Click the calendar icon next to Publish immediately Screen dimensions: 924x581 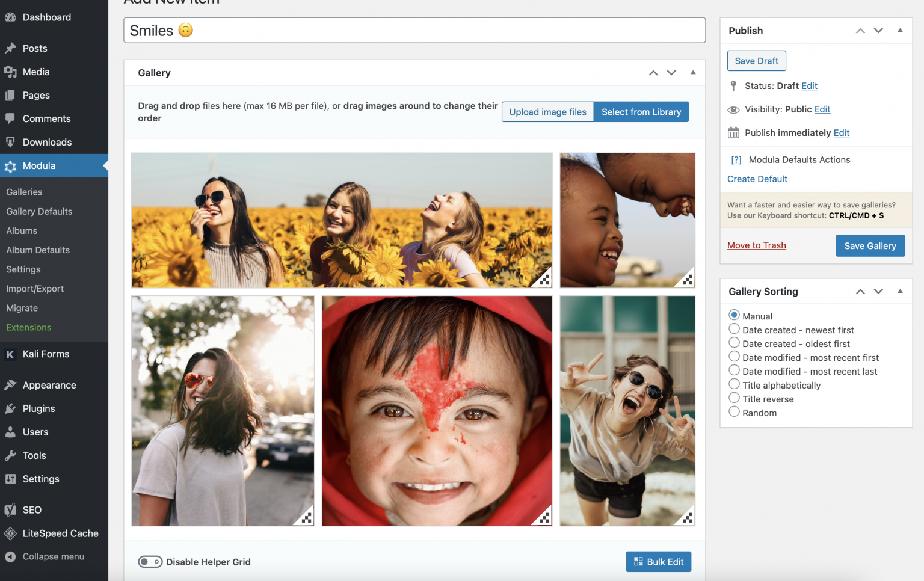click(733, 133)
